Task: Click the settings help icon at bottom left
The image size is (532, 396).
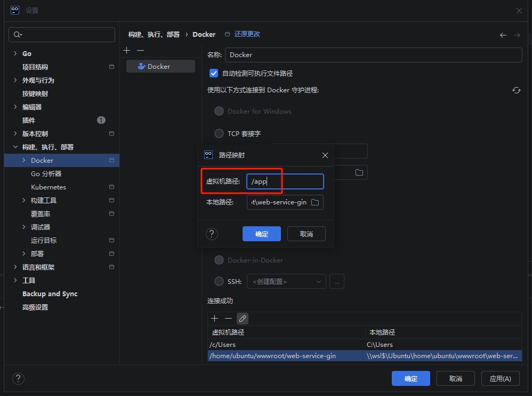Action: (18, 378)
